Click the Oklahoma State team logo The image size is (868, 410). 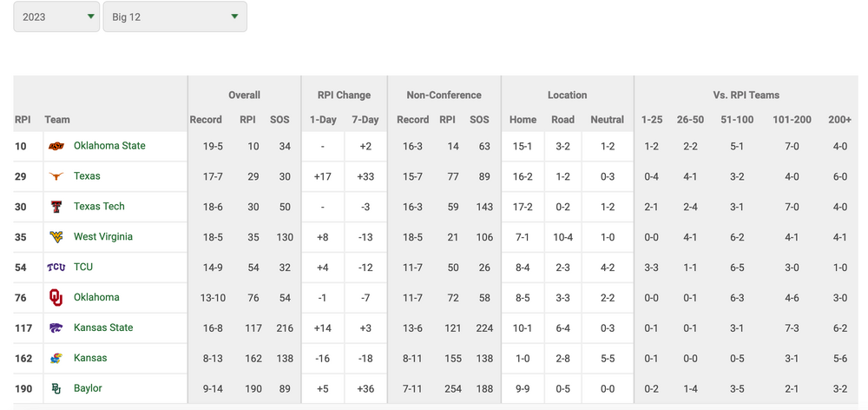point(56,146)
